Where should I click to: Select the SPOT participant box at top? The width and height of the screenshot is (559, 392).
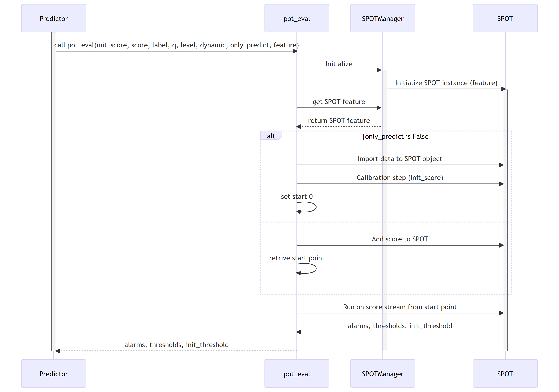(x=505, y=18)
